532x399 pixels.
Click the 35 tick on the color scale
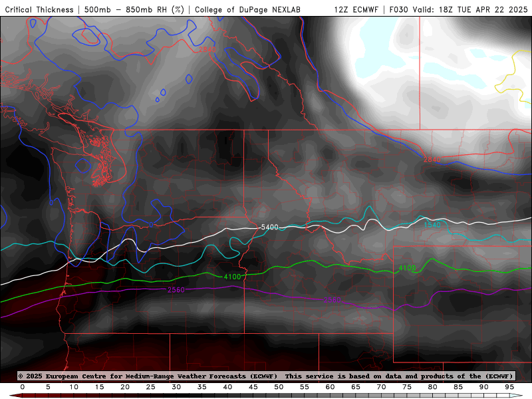[202, 387]
